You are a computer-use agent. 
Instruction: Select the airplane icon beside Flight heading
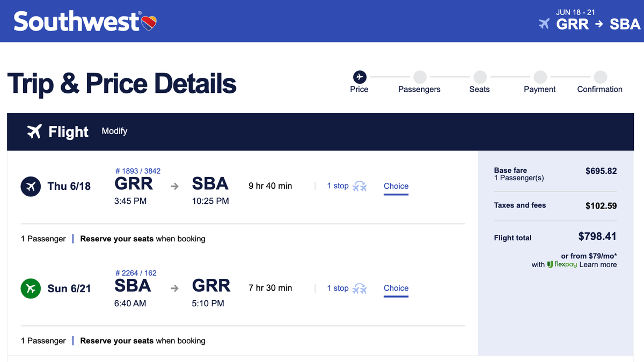(35, 131)
